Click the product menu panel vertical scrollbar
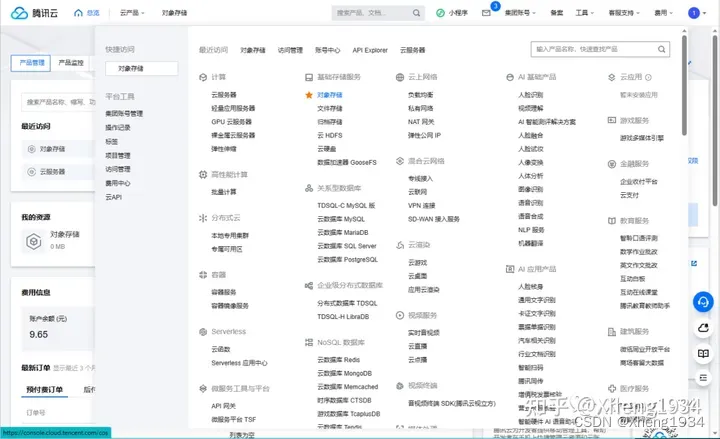 click(x=684, y=85)
